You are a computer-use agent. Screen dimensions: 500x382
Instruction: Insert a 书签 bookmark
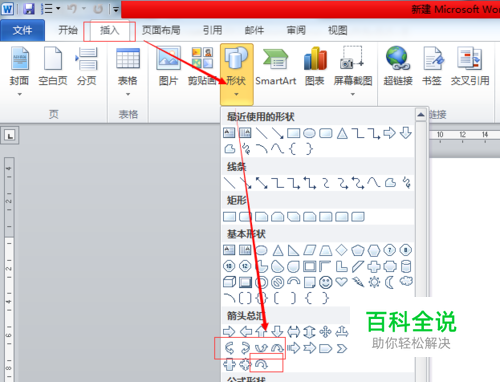coord(432,66)
